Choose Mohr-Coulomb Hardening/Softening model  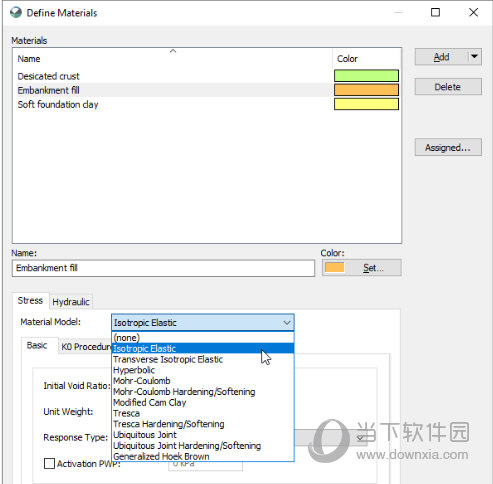[x=203, y=392]
